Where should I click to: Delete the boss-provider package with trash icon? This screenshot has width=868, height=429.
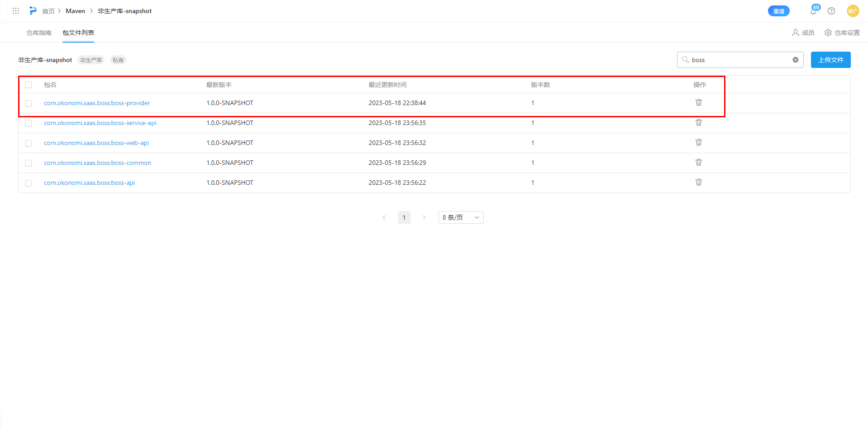click(x=699, y=102)
